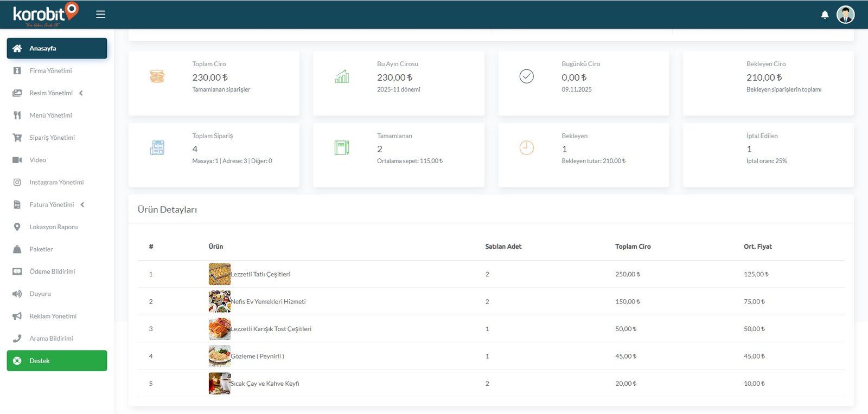Expand the Fatura Yönetimi submenu arrow
The height and width of the screenshot is (414, 868).
(82, 205)
